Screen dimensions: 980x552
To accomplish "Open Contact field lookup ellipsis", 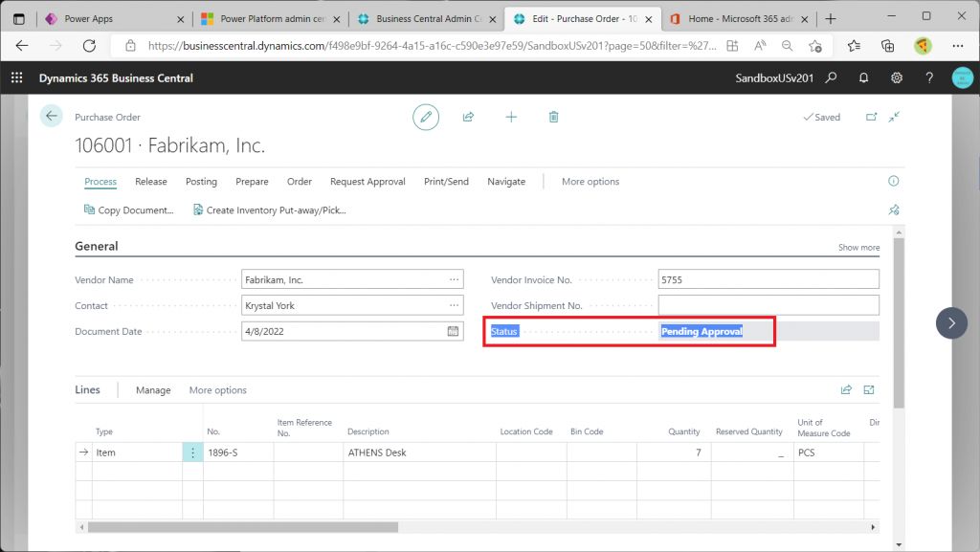I will pyautogui.click(x=454, y=306).
